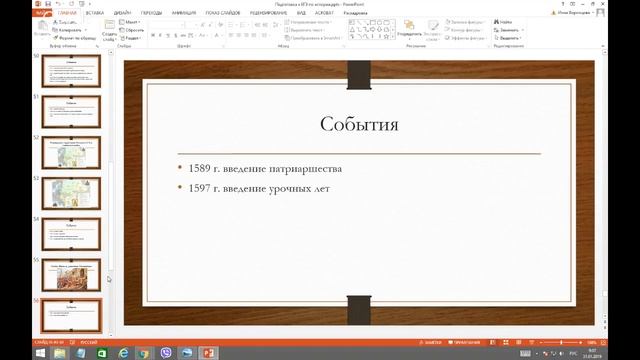Click the PowerPoint taskbar icon
Screen dimensions: 640x360
tap(208, 353)
